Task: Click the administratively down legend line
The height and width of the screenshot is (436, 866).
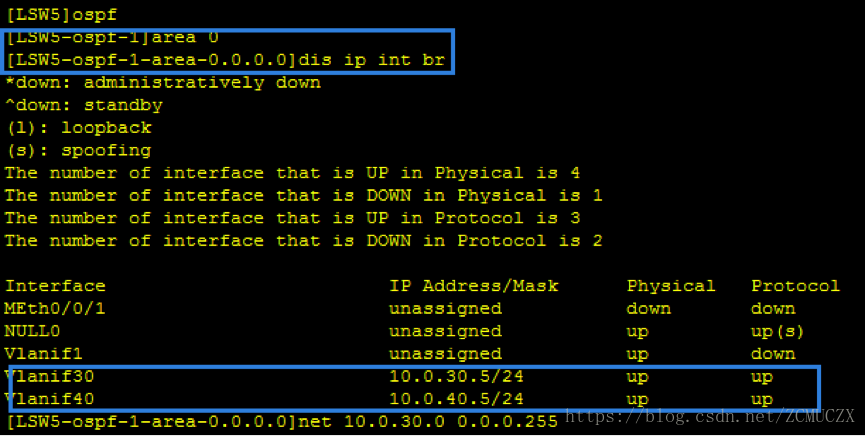Action: click(x=163, y=83)
